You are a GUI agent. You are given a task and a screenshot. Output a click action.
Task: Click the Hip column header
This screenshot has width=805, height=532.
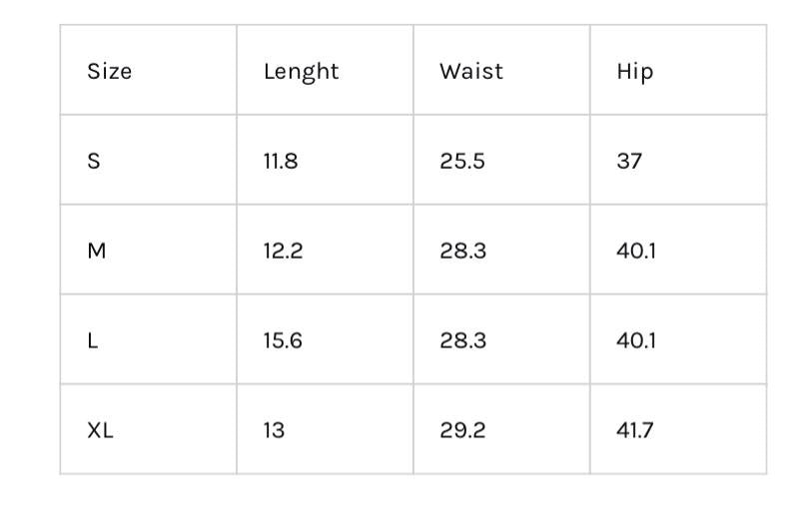634,71
